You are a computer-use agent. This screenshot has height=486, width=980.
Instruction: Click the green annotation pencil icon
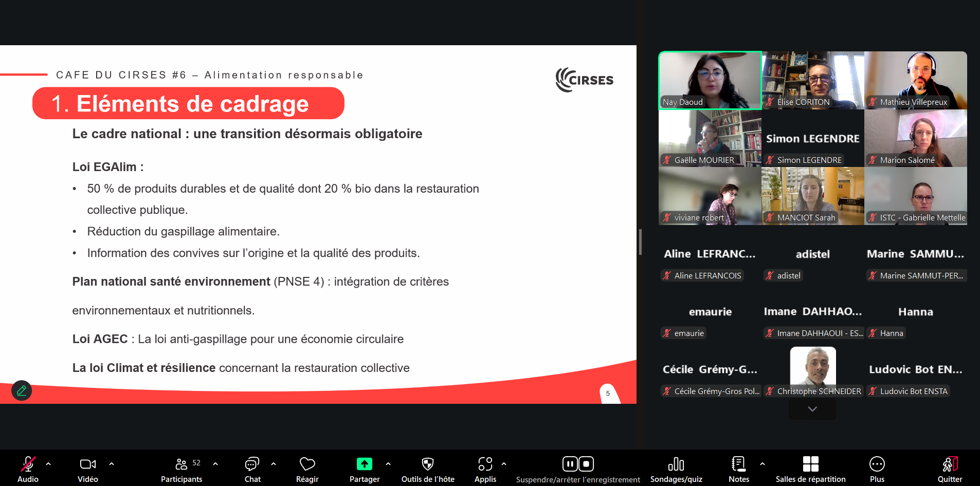pos(22,390)
